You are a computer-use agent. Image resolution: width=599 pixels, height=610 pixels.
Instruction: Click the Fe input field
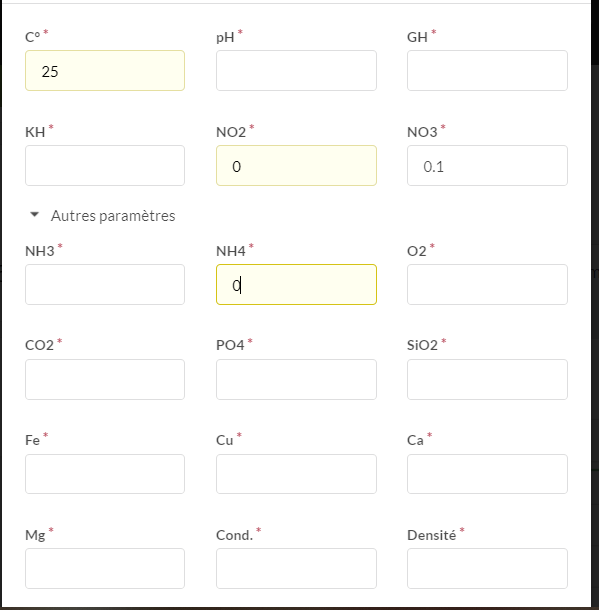tap(105, 474)
